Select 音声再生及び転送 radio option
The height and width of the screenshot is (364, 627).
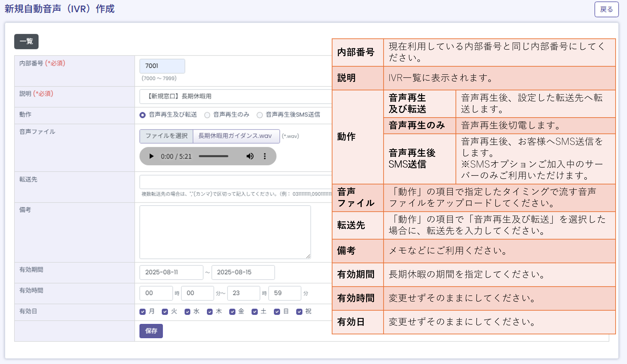pyautogui.click(x=143, y=115)
